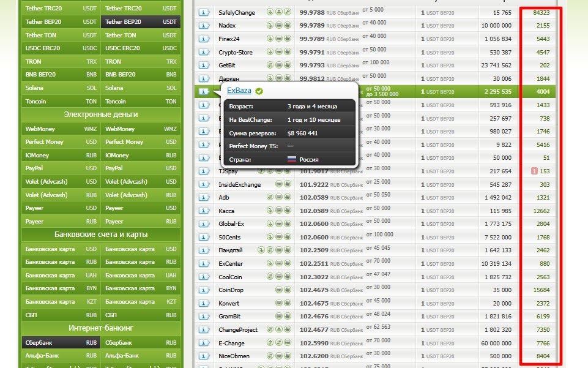The width and height of the screenshot is (588, 368).
Task: Open info icon for ExCenter row
Action: tap(204, 263)
